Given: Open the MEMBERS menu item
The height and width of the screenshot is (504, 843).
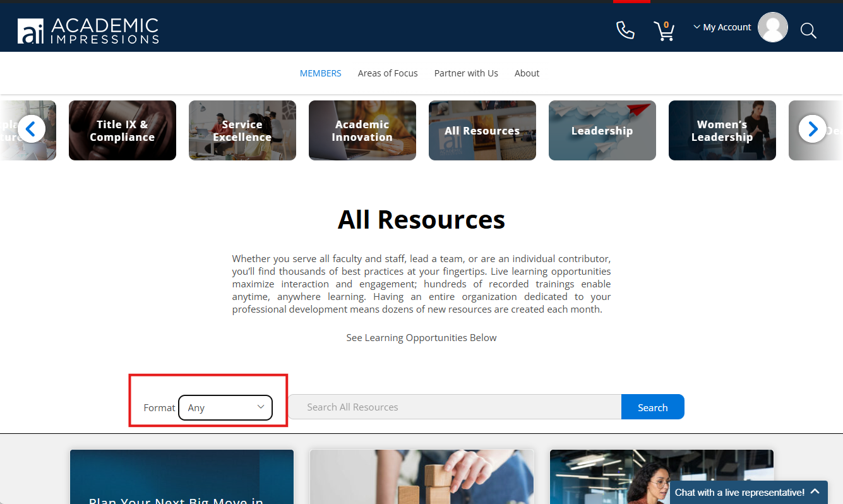Looking at the screenshot, I should click(x=320, y=73).
